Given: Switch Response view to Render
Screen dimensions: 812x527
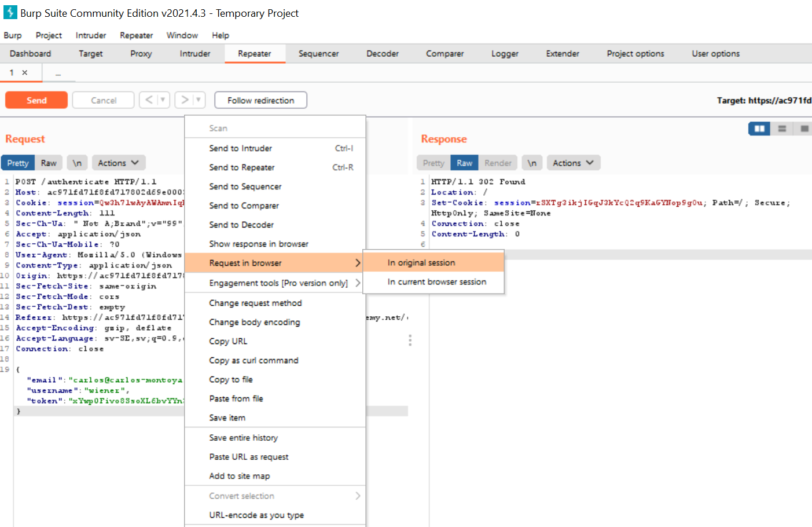Looking at the screenshot, I should tap(498, 163).
